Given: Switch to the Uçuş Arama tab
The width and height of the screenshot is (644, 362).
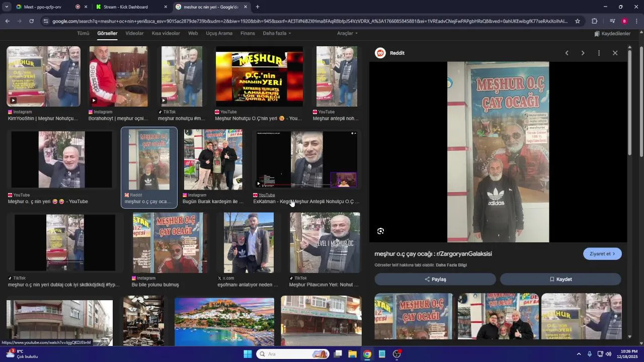Looking at the screenshot, I should [219, 33].
